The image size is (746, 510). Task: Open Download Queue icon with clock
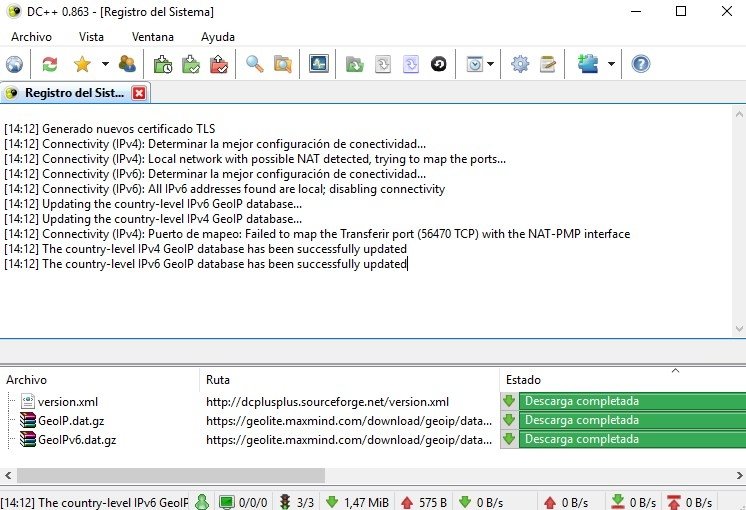point(163,64)
